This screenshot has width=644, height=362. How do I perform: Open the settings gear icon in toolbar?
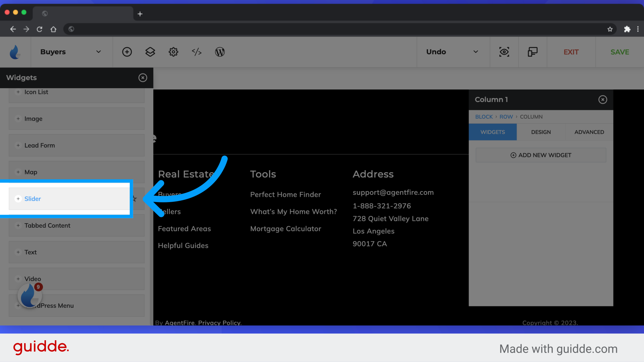click(173, 52)
